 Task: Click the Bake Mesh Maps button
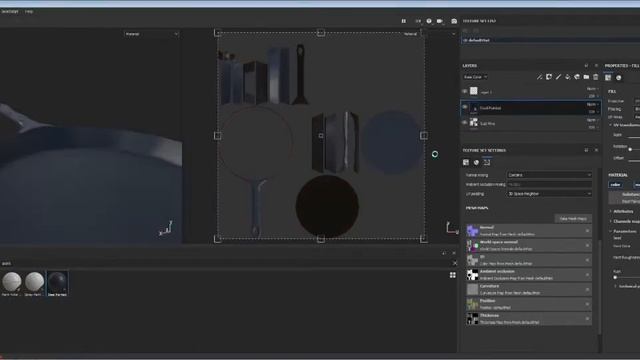pyautogui.click(x=573, y=219)
